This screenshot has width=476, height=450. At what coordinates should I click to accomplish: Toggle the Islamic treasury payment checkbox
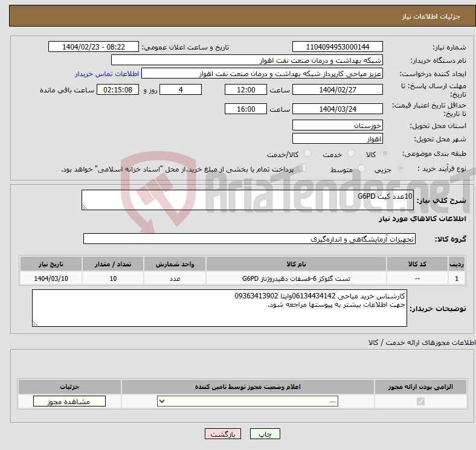(x=303, y=168)
